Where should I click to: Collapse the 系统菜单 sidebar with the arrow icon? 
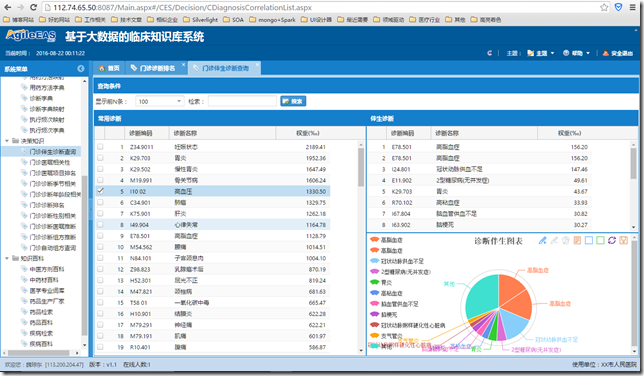coord(81,69)
